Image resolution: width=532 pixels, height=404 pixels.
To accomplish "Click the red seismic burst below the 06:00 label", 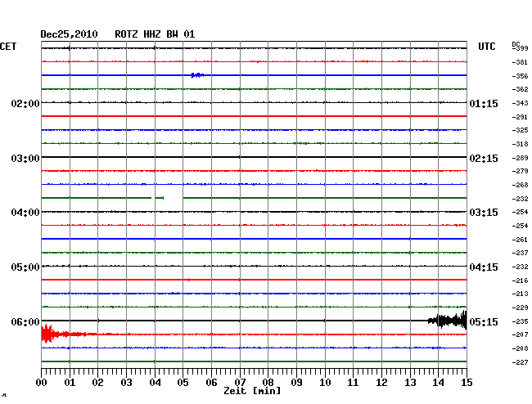I will 69,334.
